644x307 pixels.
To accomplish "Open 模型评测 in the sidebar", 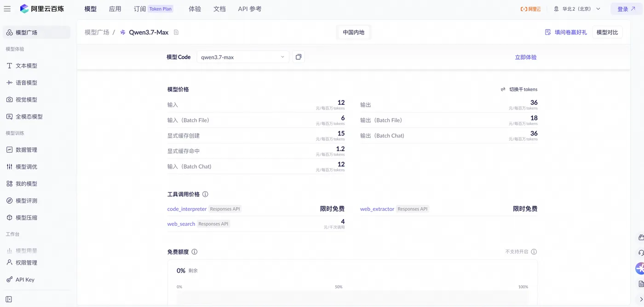I will [37, 201].
